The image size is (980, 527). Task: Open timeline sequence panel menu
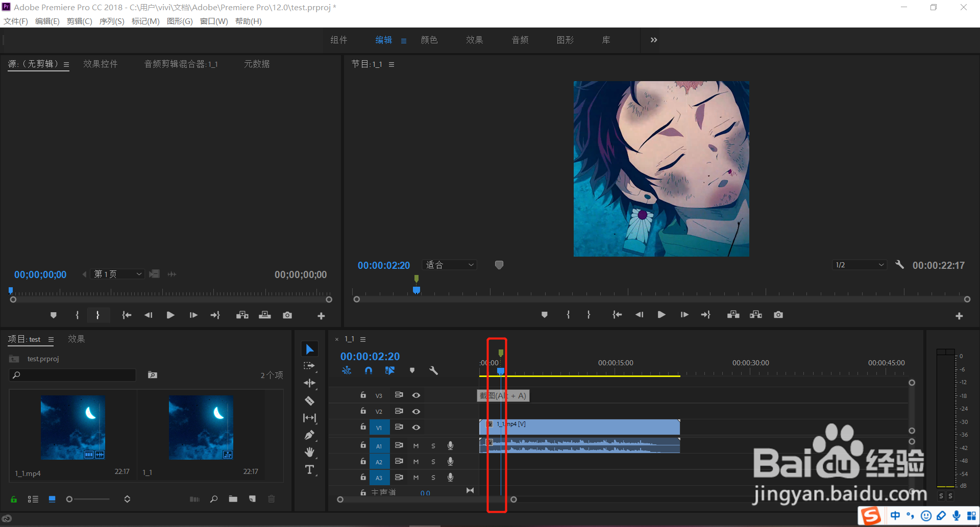click(x=363, y=339)
